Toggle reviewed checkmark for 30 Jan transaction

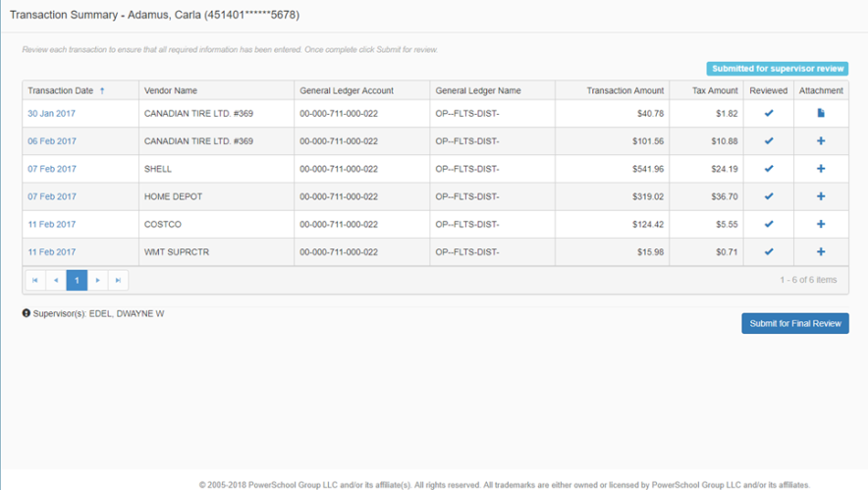click(x=768, y=114)
